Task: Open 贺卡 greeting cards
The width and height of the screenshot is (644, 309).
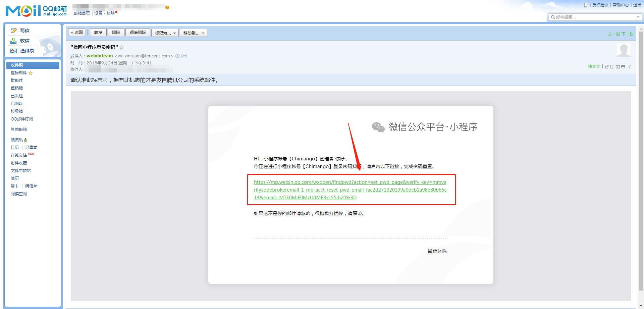Action: [15, 186]
